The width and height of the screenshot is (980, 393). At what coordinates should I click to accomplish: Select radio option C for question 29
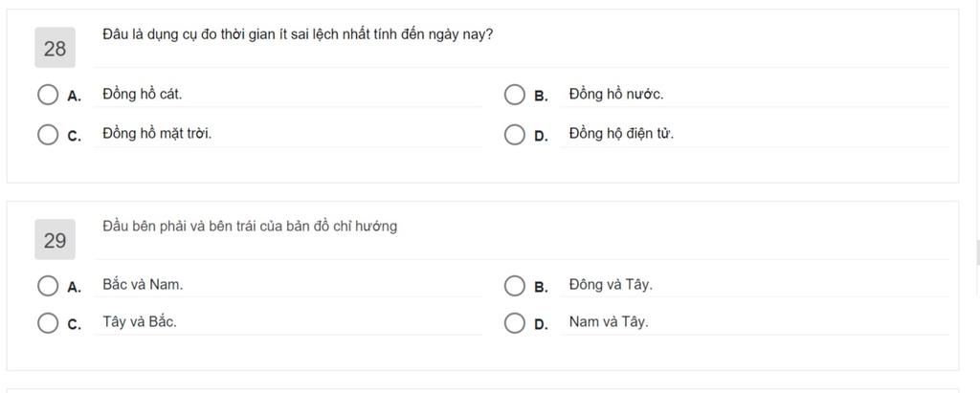[x=48, y=323]
